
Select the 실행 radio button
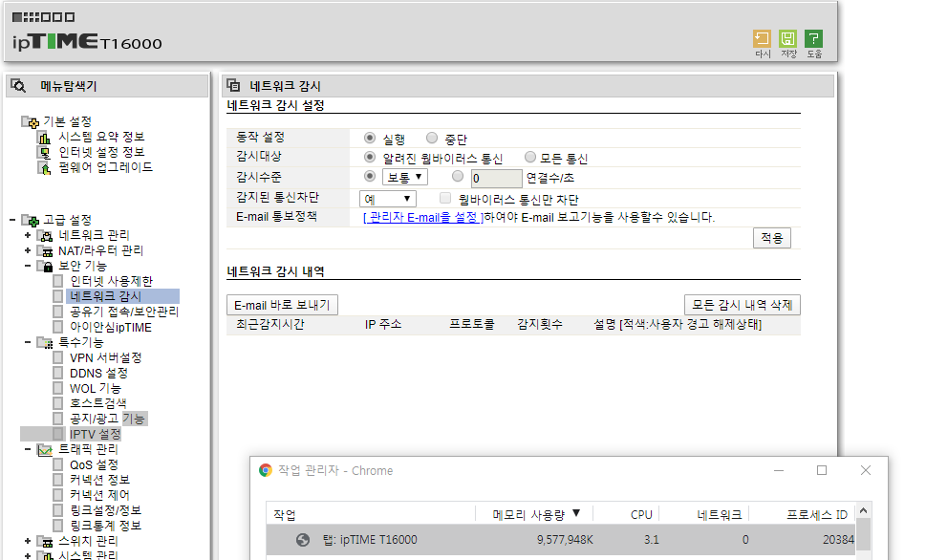point(370,138)
